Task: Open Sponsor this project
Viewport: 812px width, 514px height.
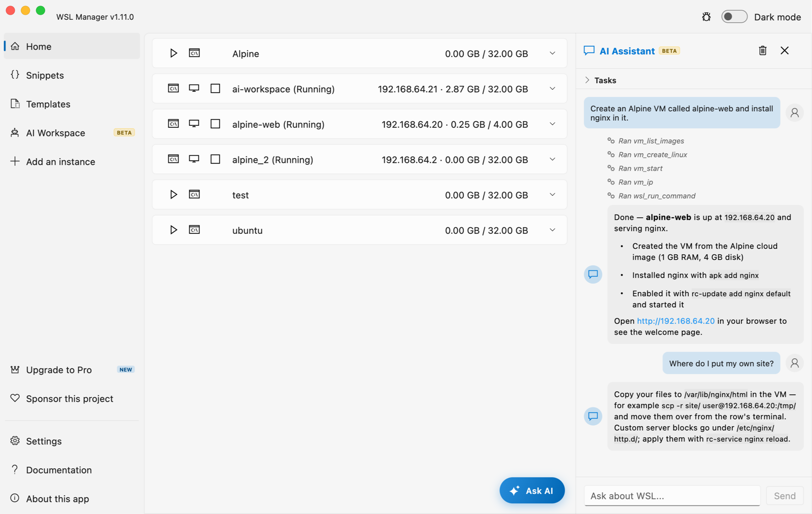Action: point(72,399)
